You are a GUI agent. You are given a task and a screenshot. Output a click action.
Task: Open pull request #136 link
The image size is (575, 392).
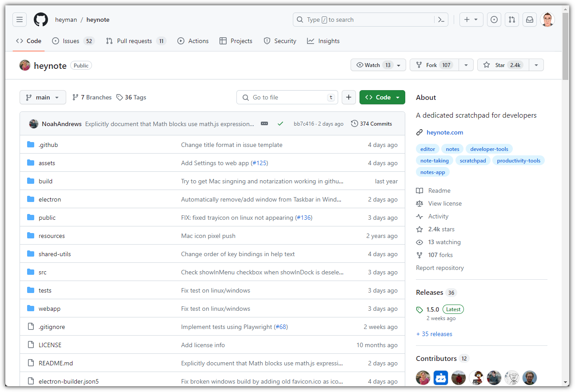point(304,218)
